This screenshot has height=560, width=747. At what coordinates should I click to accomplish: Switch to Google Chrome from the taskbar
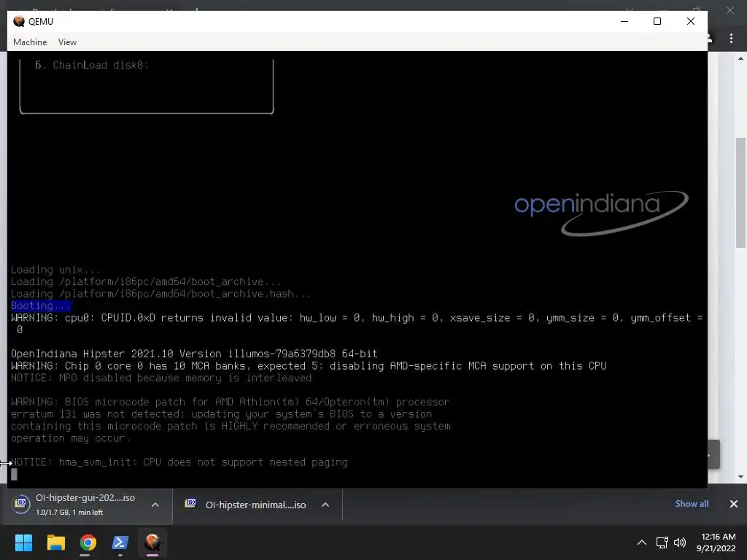tap(88, 542)
